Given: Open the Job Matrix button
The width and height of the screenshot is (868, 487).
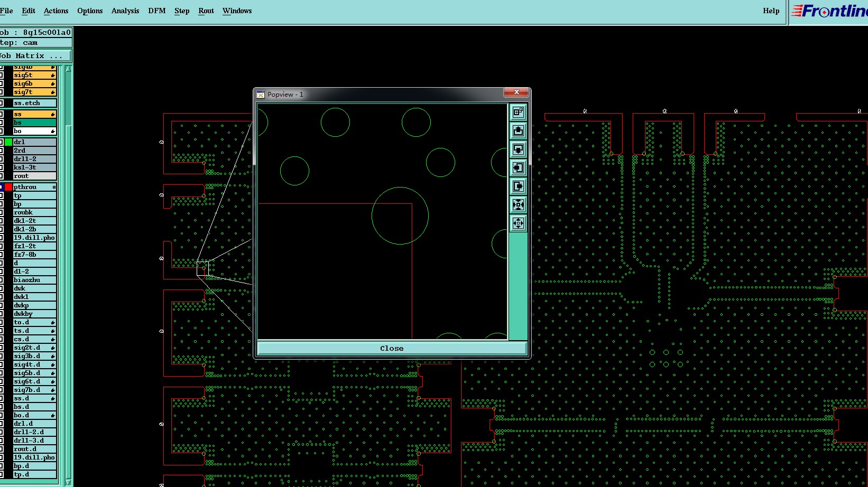Looking at the screenshot, I should [35, 55].
